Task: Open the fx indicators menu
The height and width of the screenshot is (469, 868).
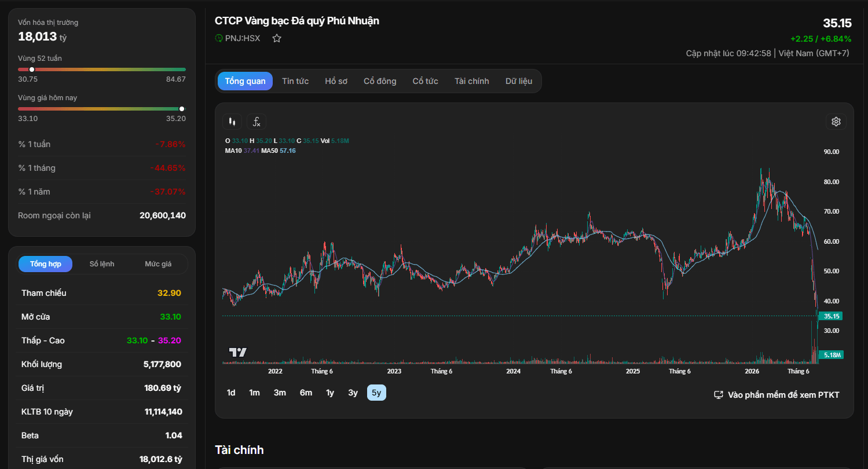Action: 257,122
